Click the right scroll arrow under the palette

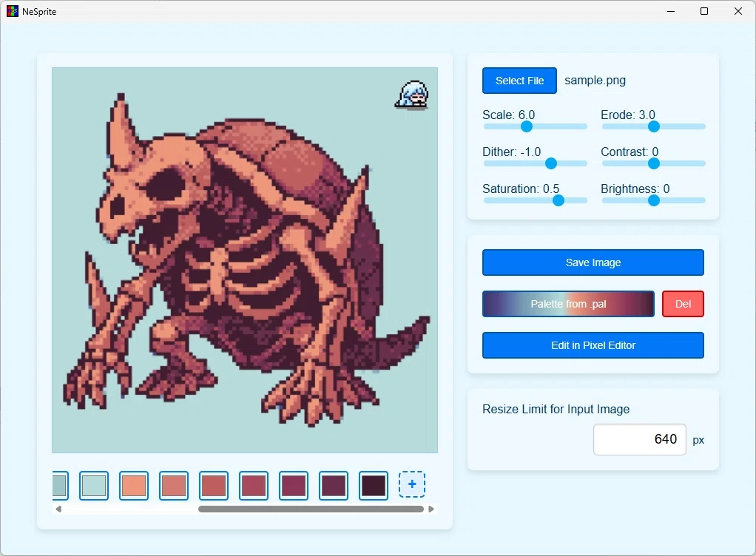pyautogui.click(x=431, y=509)
